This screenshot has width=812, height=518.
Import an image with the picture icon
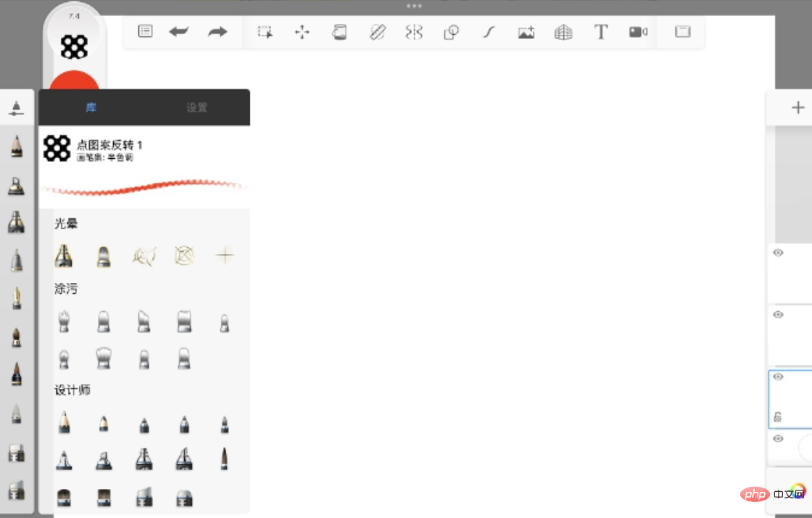tap(526, 32)
